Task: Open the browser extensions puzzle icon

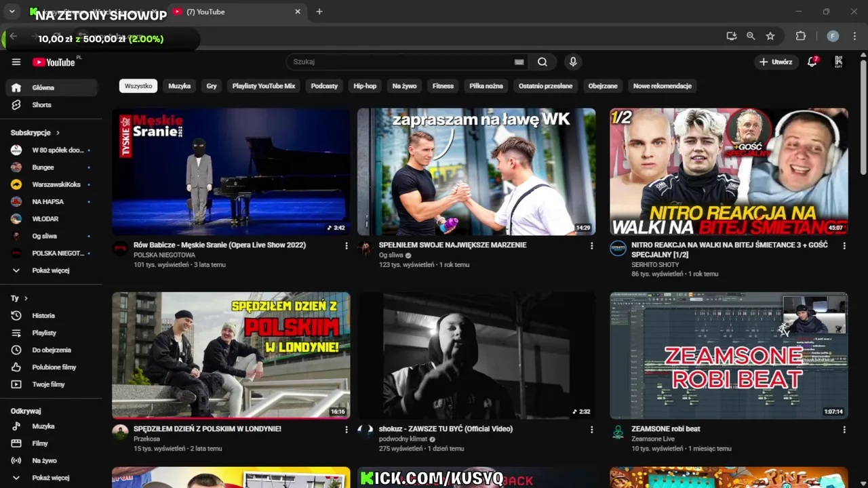Action: pos(801,36)
